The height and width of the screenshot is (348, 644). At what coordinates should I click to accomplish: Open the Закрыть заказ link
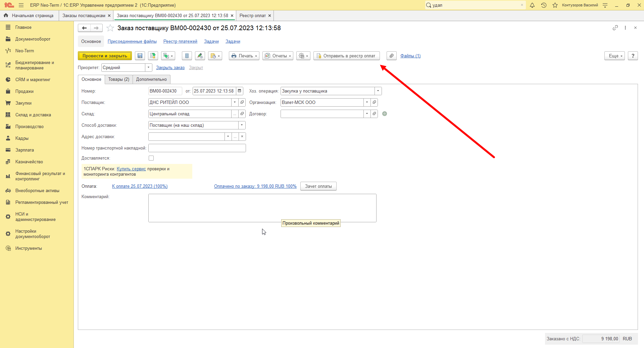[x=170, y=68]
